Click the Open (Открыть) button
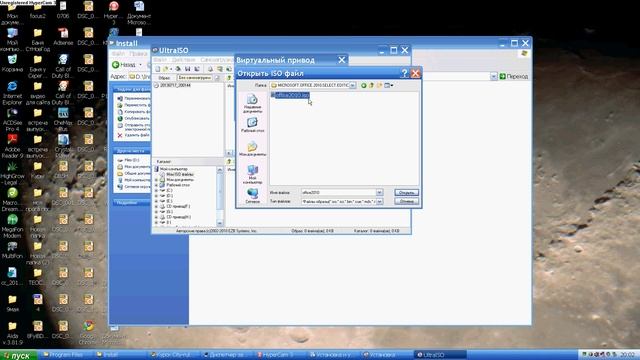Screen dimensions: 640x360 tap(406, 192)
